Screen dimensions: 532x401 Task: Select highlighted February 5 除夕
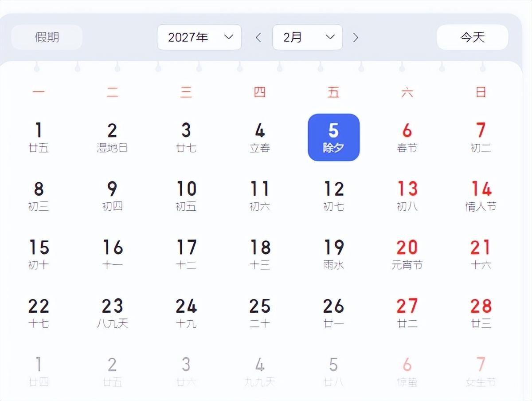(x=333, y=138)
